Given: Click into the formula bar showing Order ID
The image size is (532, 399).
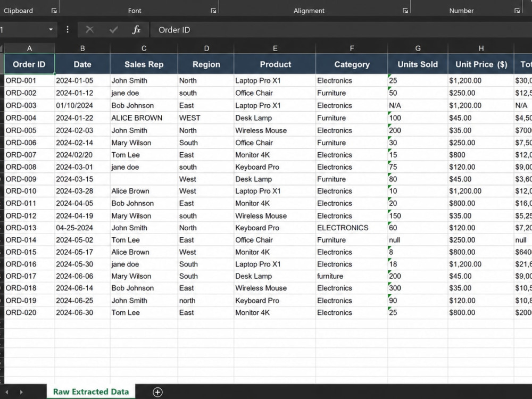Looking at the screenshot, I should 341,30.
